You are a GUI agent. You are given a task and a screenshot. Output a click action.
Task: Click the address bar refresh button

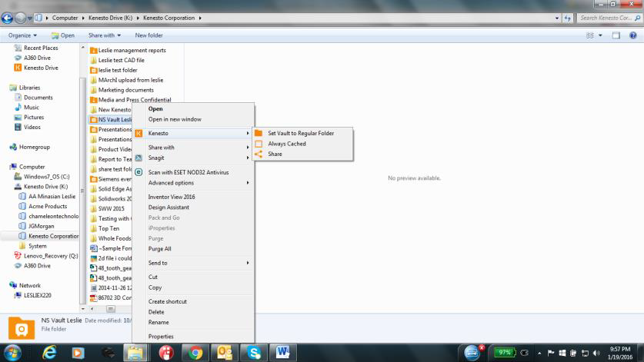coord(567,18)
